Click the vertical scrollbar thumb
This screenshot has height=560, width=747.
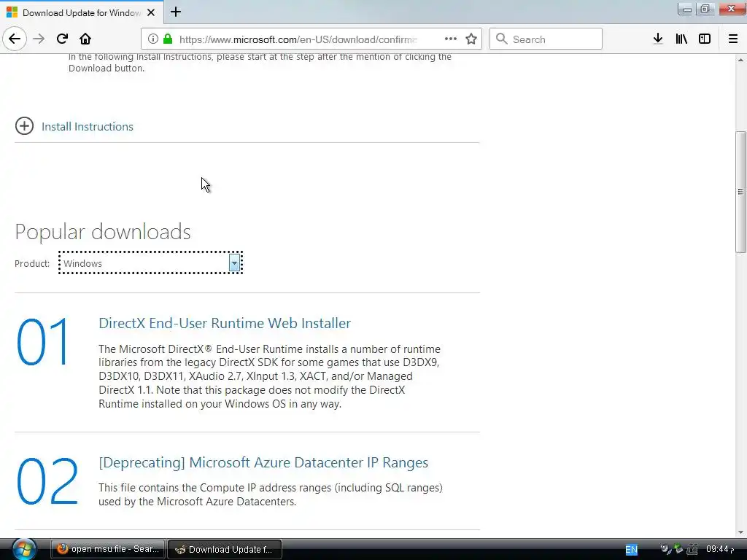coord(740,192)
